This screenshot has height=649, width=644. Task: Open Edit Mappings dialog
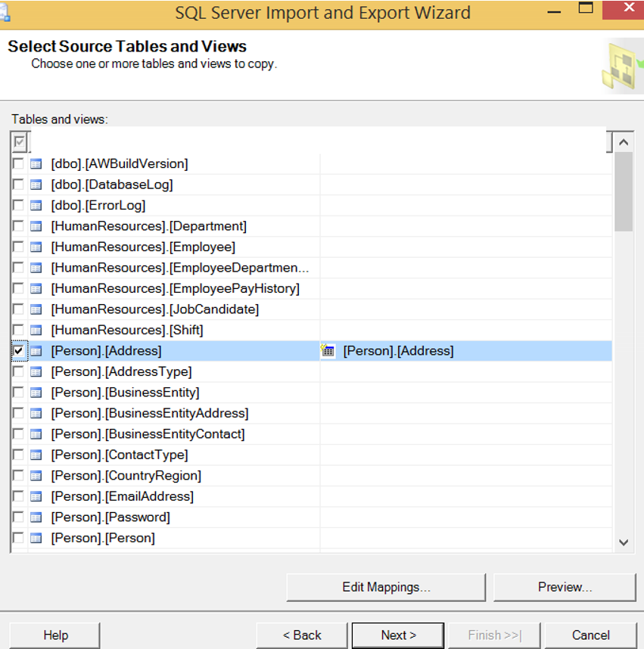[x=386, y=587]
